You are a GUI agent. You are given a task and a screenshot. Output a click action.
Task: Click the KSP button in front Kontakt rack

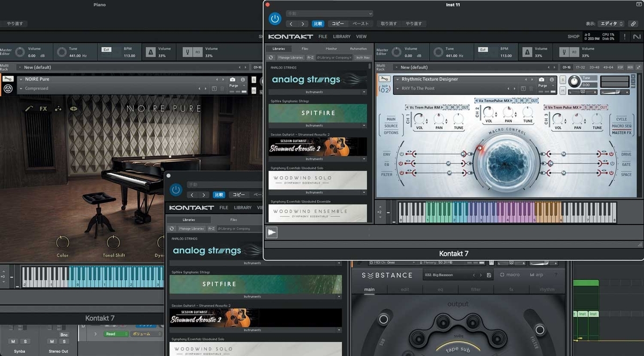tap(620, 67)
